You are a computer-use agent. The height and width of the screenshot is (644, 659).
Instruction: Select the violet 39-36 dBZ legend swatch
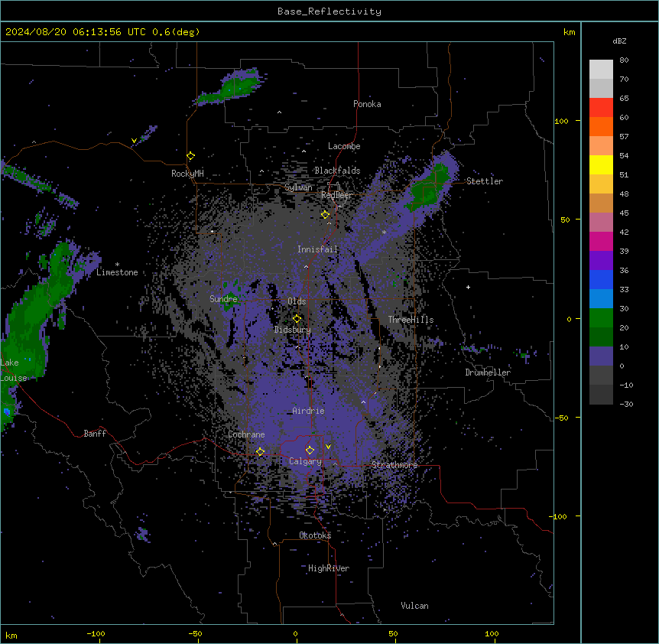point(601,261)
